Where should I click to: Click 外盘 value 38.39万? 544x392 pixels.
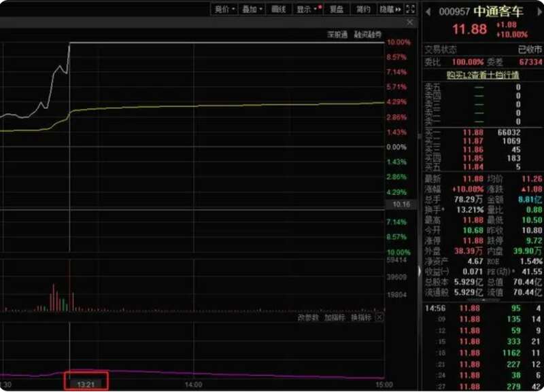[469, 251]
